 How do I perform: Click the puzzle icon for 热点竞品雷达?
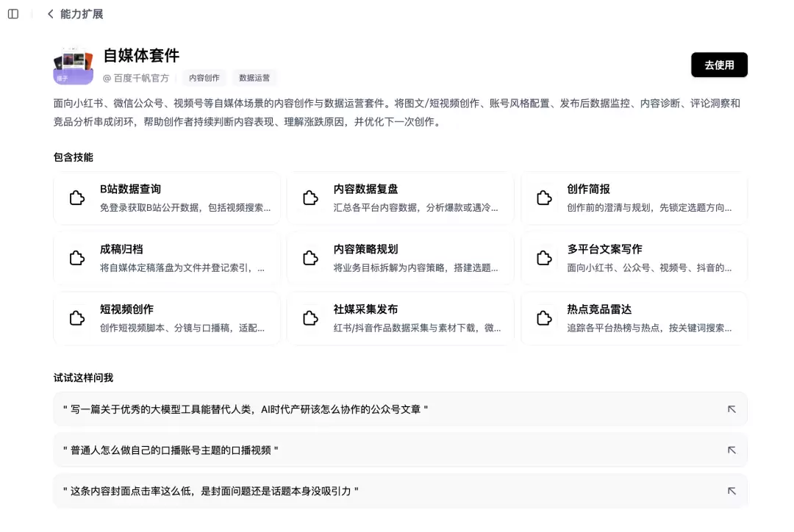click(x=544, y=318)
